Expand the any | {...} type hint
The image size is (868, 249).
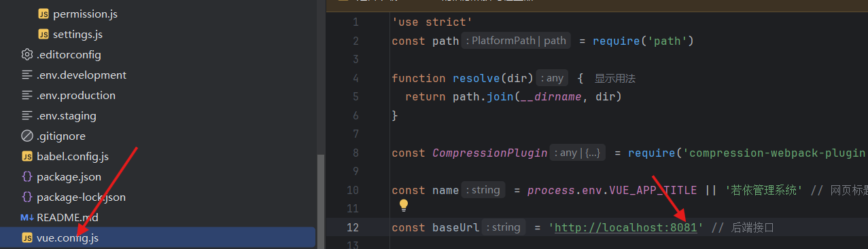[x=578, y=153]
